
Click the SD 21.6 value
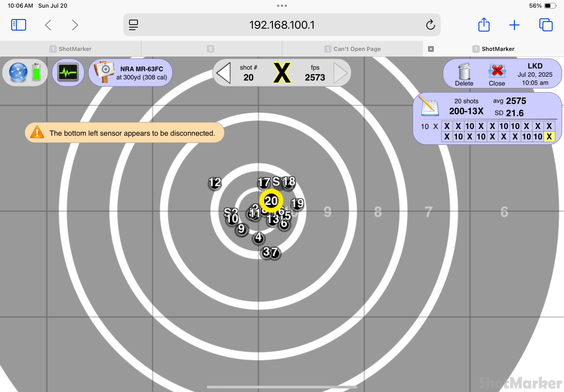tap(509, 113)
